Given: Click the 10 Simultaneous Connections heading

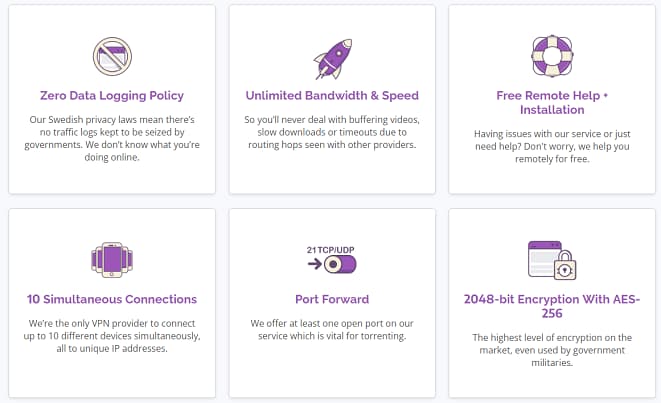Looking at the screenshot, I should coord(112,299).
